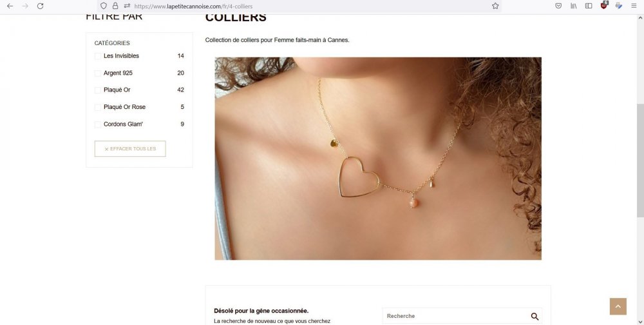
Task: Tick the Plaqué Or Rose checkbox
Action: [98, 108]
